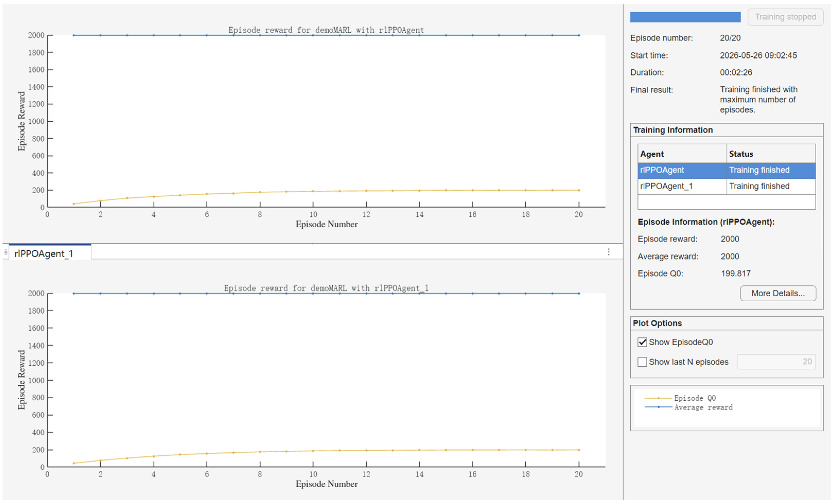Click the Training Information panel heading

coord(673,130)
